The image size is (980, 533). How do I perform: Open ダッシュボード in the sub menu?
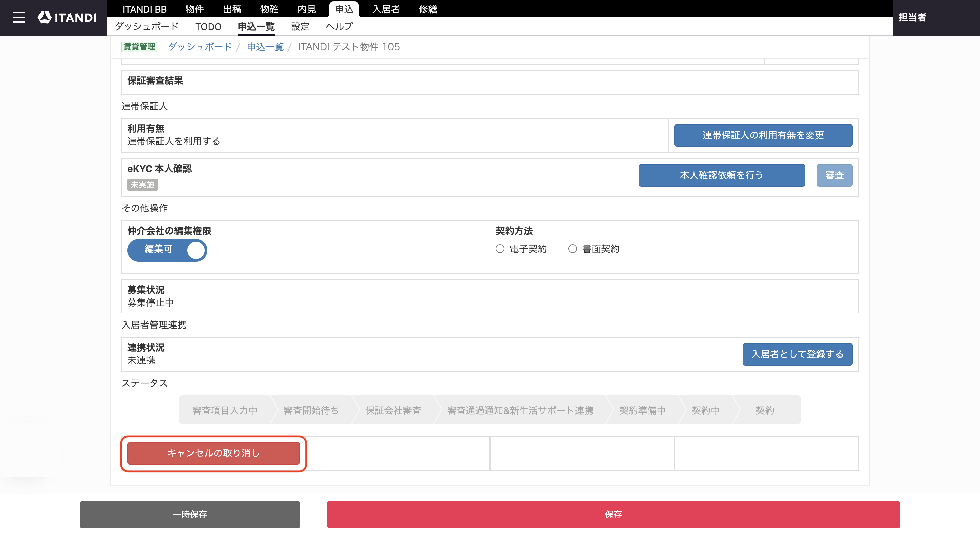coord(147,27)
